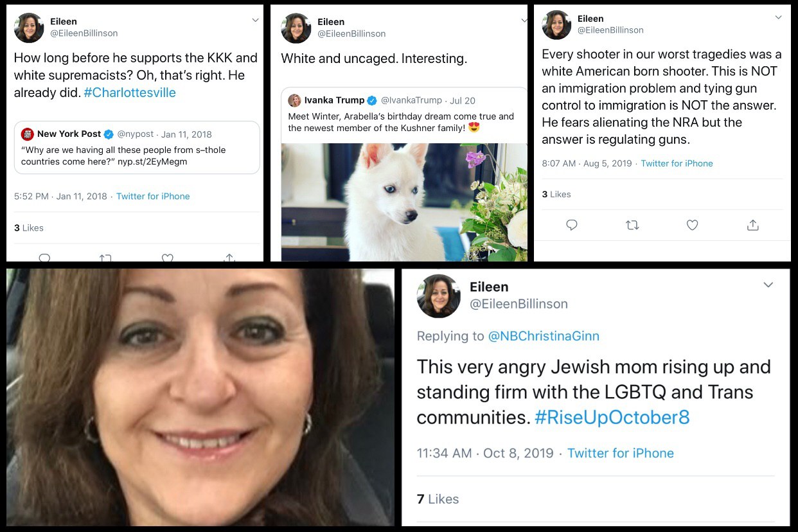Viewport: 798px width, 532px height.
Task: View the 7 Likes on the RiseUpOctober8 tweet
Action: 438,499
